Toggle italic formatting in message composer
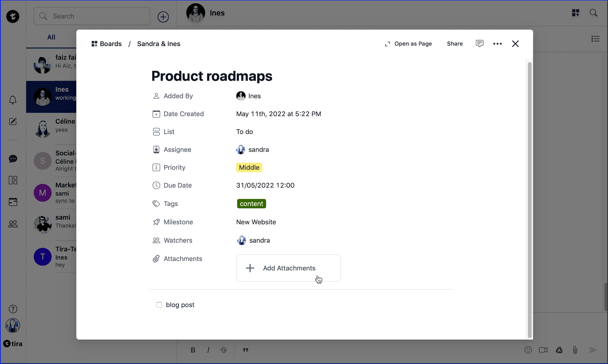 [208, 350]
